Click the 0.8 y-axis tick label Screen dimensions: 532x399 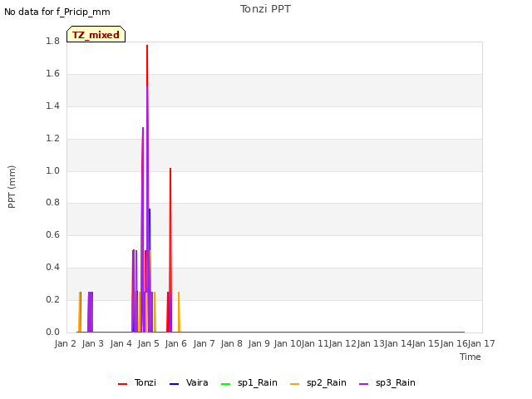click(52, 203)
